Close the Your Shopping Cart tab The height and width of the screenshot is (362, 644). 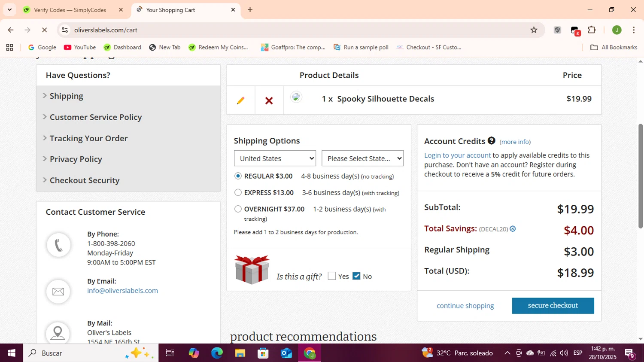[x=233, y=9]
